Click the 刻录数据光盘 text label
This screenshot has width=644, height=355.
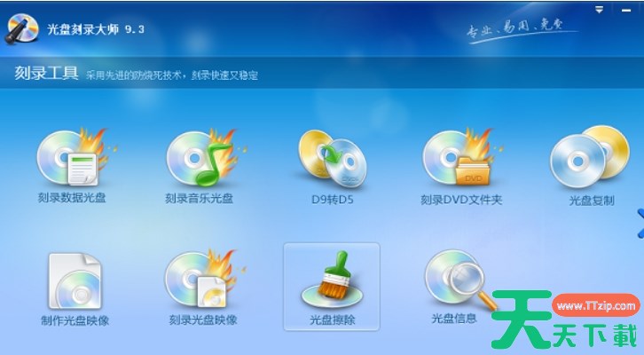pos(72,198)
